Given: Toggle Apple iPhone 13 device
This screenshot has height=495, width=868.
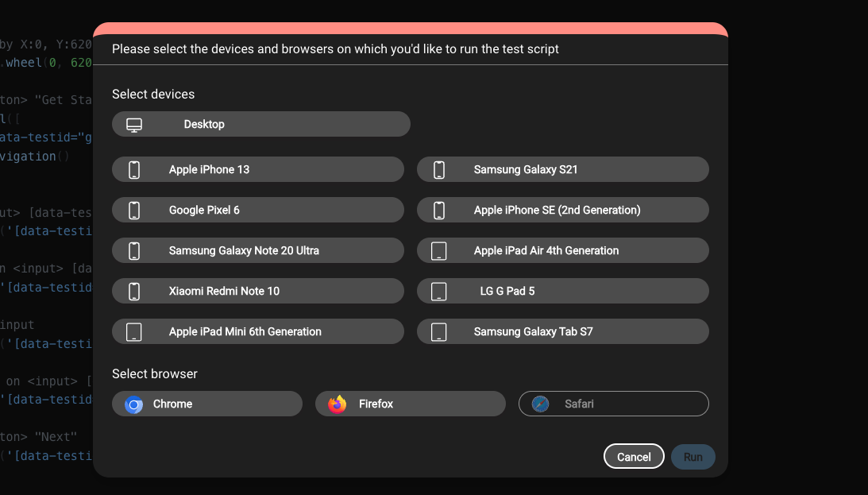Looking at the screenshot, I should 258,169.
